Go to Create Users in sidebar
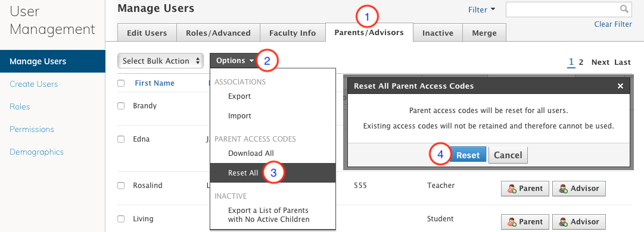The width and height of the screenshot is (644, 232). coord(34,84)
